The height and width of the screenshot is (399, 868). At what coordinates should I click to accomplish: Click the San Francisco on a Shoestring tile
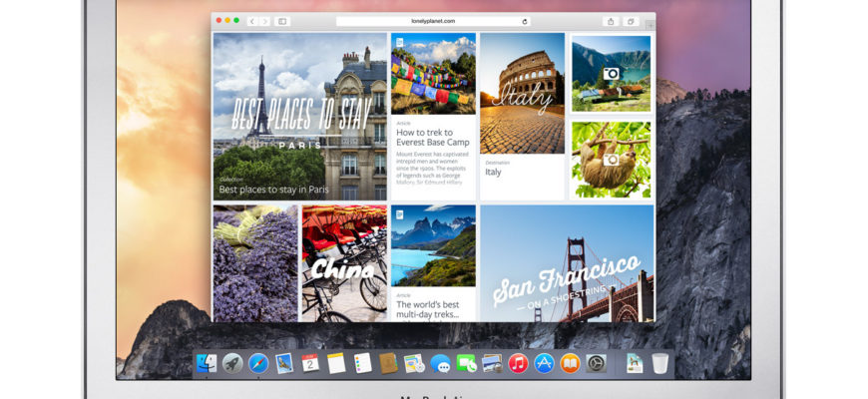tap(567, 263)
